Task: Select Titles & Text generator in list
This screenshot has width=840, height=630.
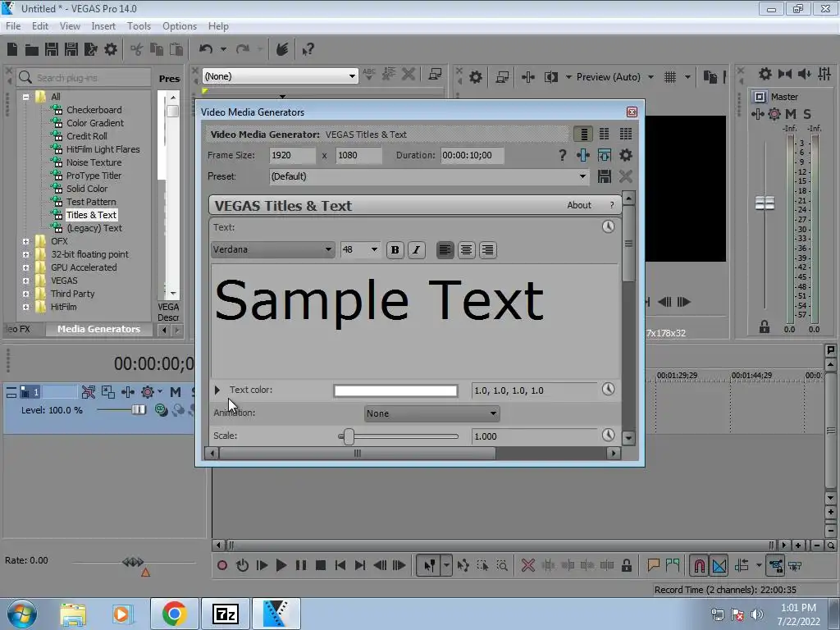Action: (x=91, y=215)
